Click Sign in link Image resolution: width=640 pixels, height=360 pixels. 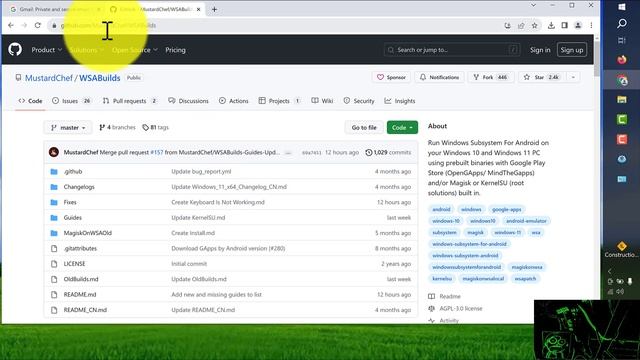[x=540, y=50]
